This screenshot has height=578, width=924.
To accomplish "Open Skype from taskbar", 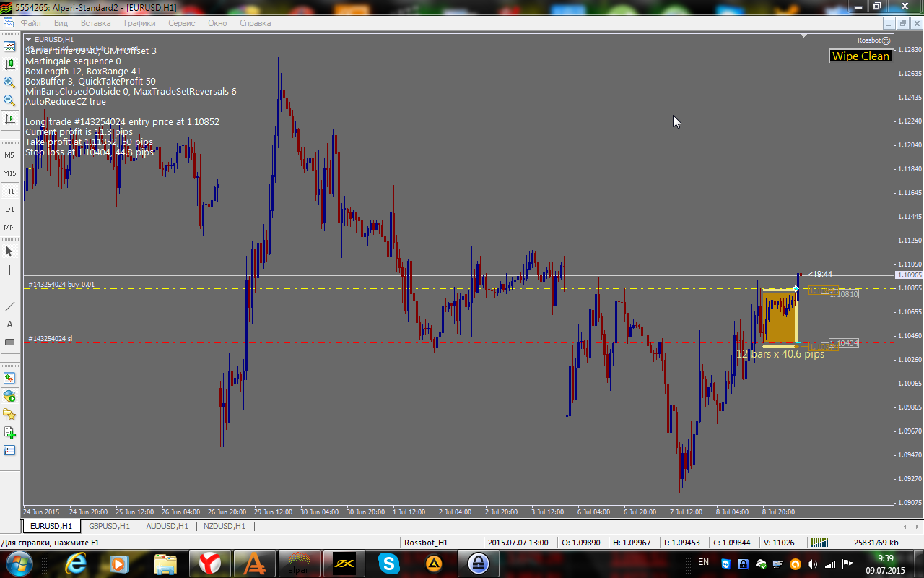I will [x=388, y=563].
